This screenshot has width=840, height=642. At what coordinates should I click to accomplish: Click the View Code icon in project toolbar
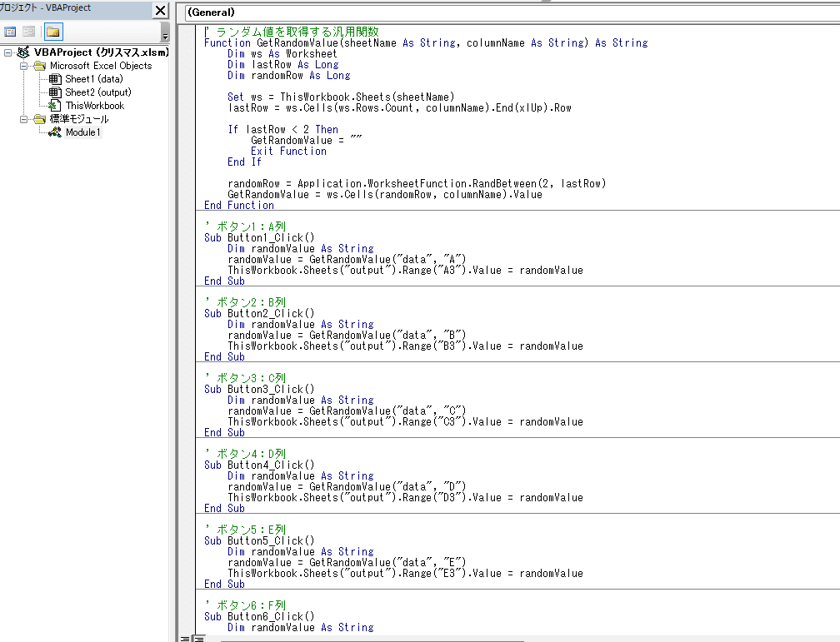point(10,32)
